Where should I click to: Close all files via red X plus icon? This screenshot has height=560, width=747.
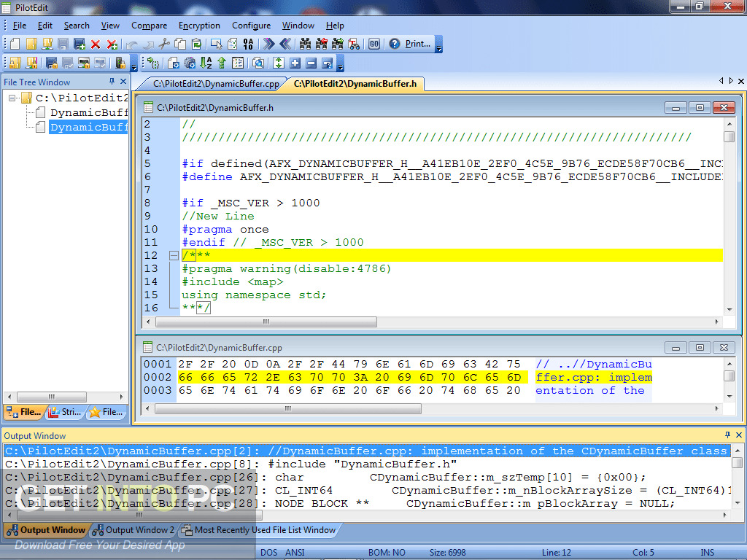pyautogui.click(x=112, y=44)
